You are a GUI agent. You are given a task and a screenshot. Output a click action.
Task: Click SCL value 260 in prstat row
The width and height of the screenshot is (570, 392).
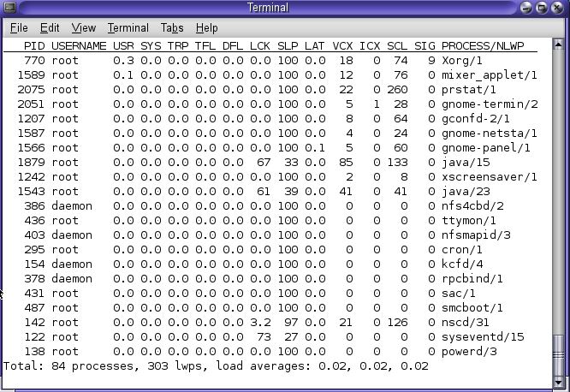tap(397, 90)
